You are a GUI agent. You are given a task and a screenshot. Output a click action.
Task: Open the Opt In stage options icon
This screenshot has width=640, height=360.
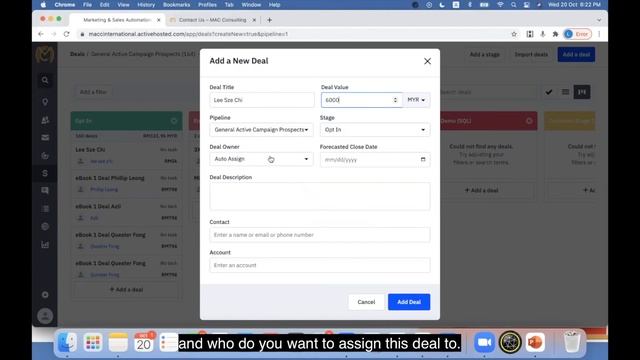click(x=174, y=121)
